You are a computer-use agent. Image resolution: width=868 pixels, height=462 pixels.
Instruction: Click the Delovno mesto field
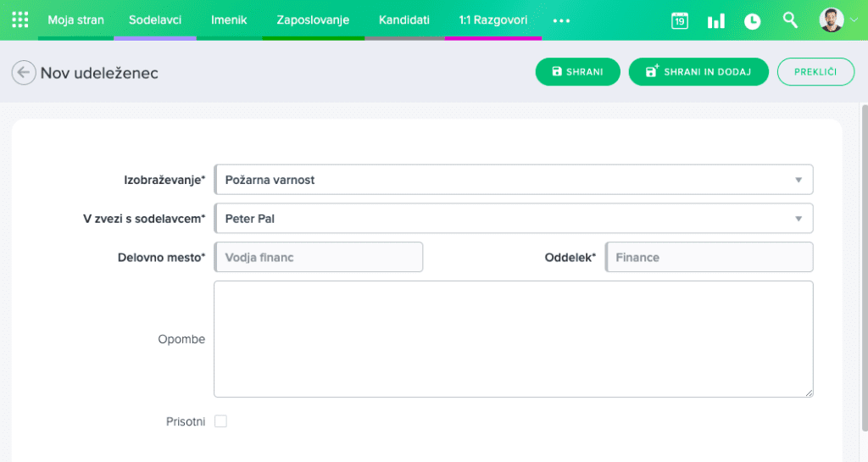(319, 257)
